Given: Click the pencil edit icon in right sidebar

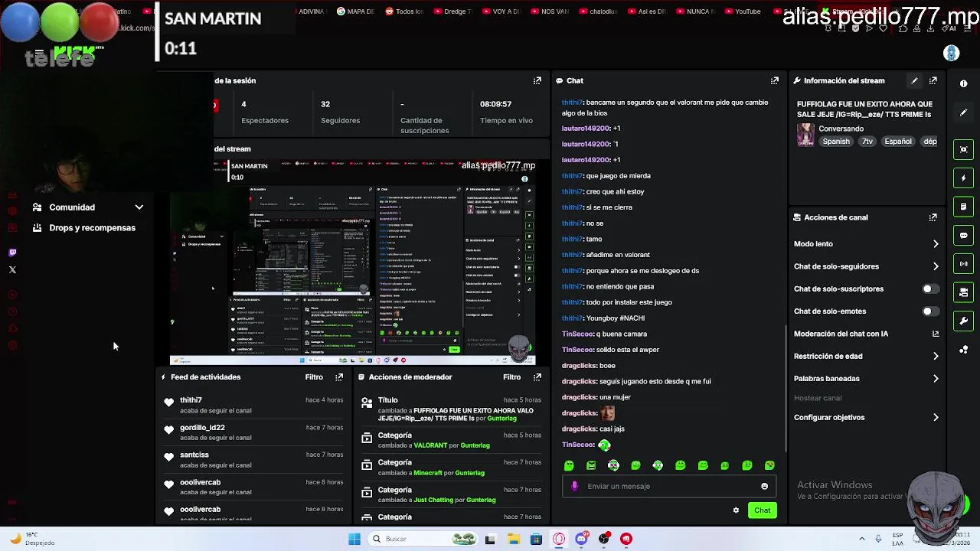Looking at the screenshot, I should [964, 112].
